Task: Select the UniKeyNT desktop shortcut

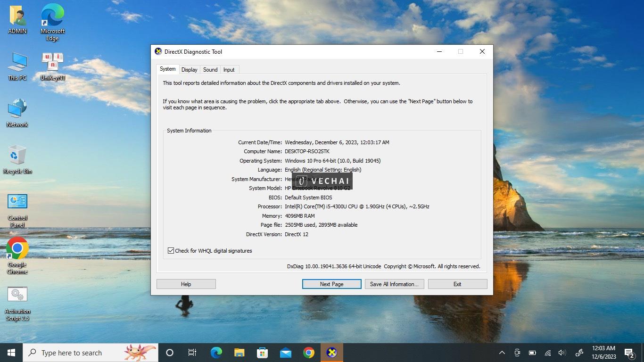Action: pyautogui.click(x=52, y=66)
